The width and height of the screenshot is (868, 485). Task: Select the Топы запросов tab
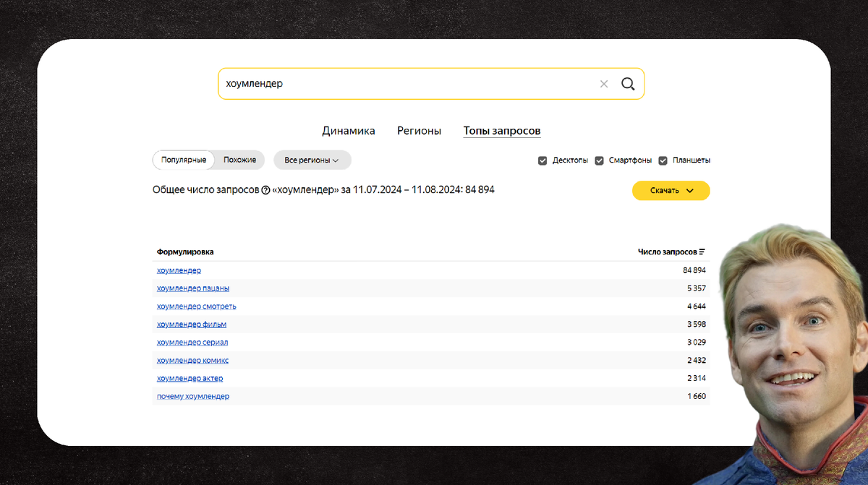502,131
